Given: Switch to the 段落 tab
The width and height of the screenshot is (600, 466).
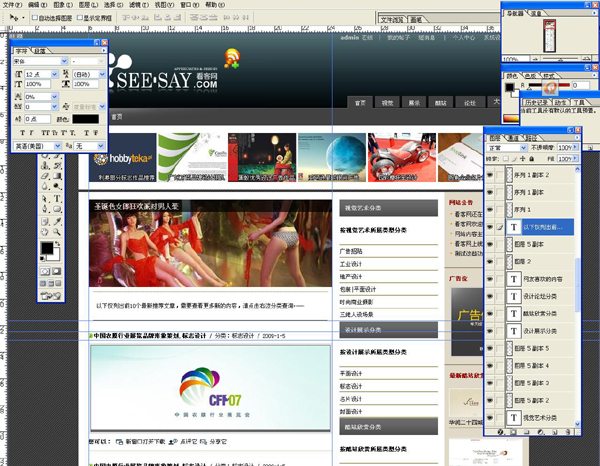Looking at the screenshot, I should pos(39,51).
